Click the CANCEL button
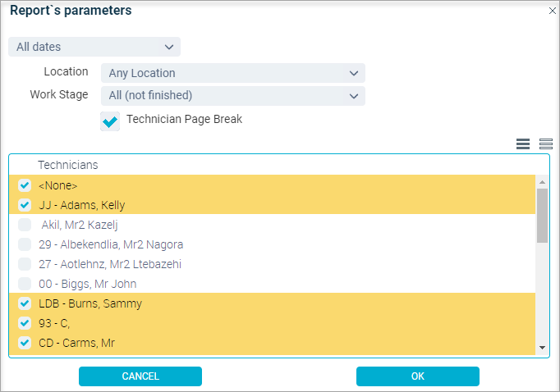The height and width of the screenshot is (392, 560). tap(140, 376)
